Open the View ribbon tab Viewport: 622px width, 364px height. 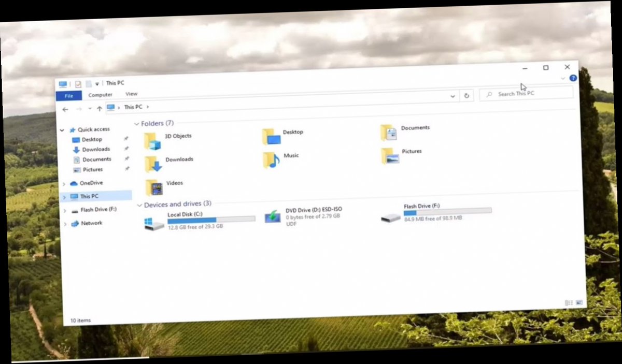[131, 94]
